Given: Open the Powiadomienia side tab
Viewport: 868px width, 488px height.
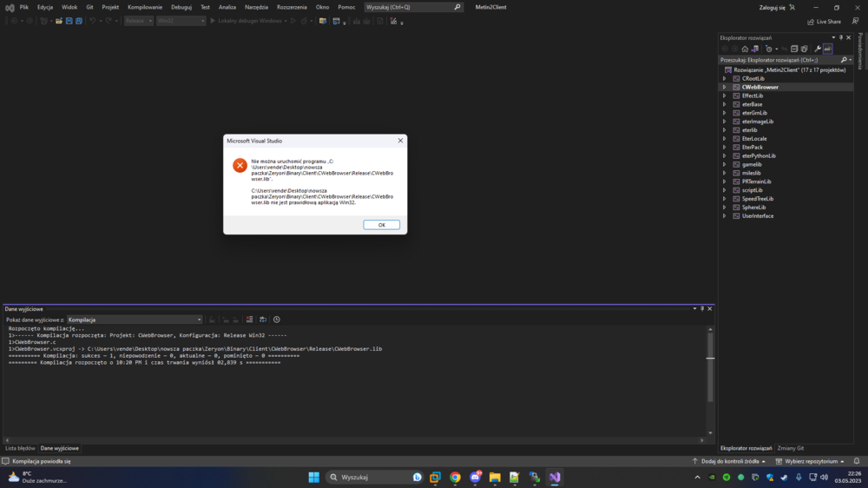Looking at the screenshot, I should [x=860, y=51].
